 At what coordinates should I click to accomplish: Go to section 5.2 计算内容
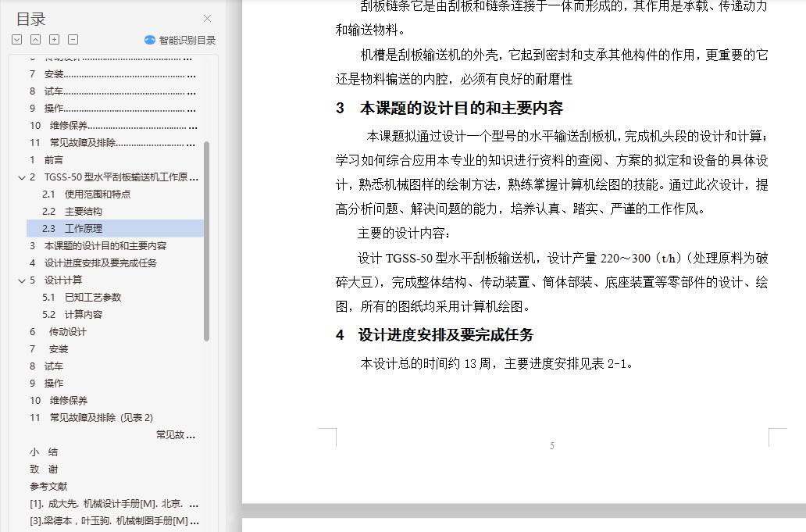[72, 314]
